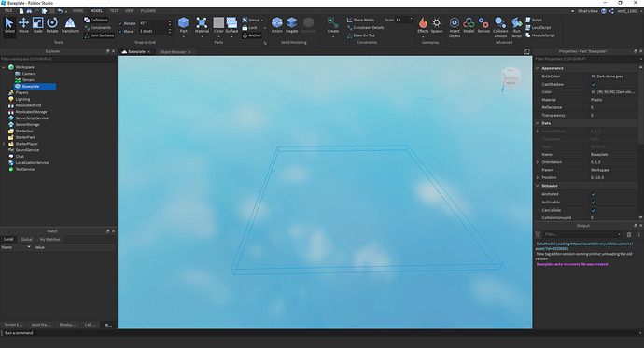
Task: Select the Move tool
Action: point(23,24)
